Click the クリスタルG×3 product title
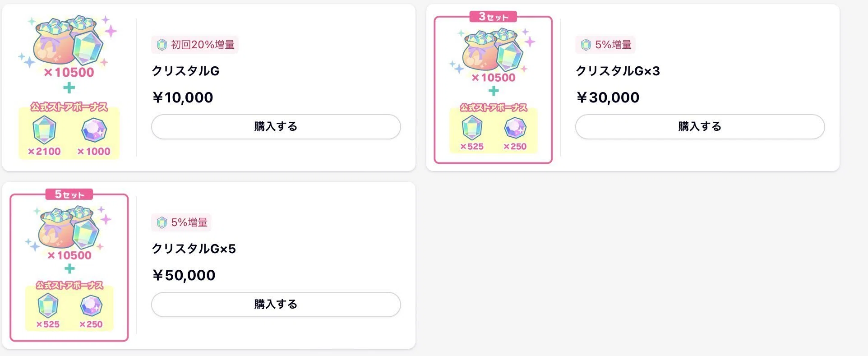The height and width of the screenshot is (356, 868). (618, 71)
